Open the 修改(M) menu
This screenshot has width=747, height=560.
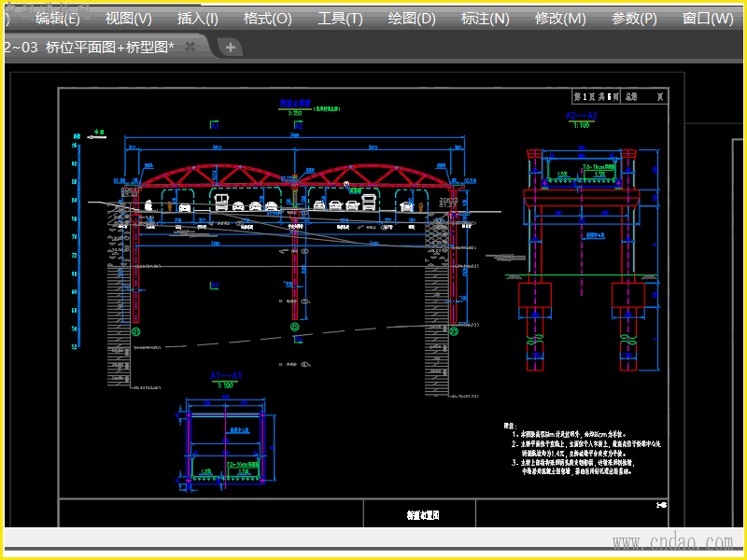click(559, 19)
